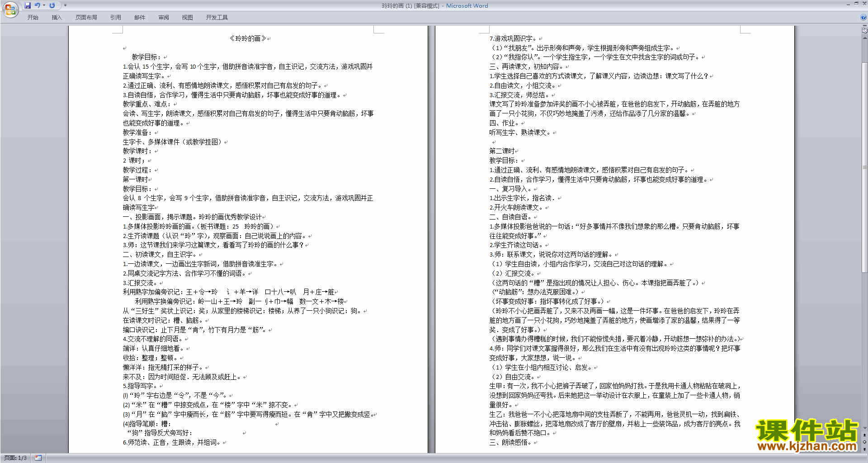The height and width of the screenshot is (463, 868).
Task: Switch to the 插入 ribbon tab
Action: [57, 18]
